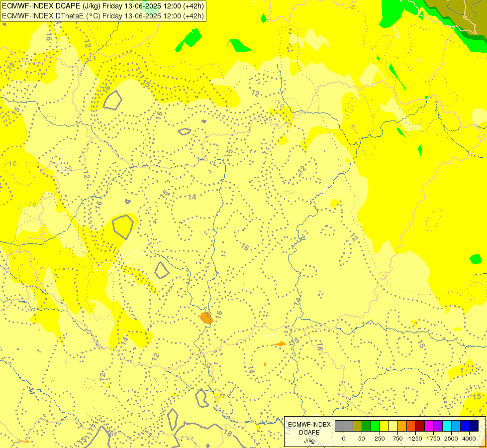Pick the saturated yellow legend swatch
Viewport: 487px width, 448px height.
(384, 426)
